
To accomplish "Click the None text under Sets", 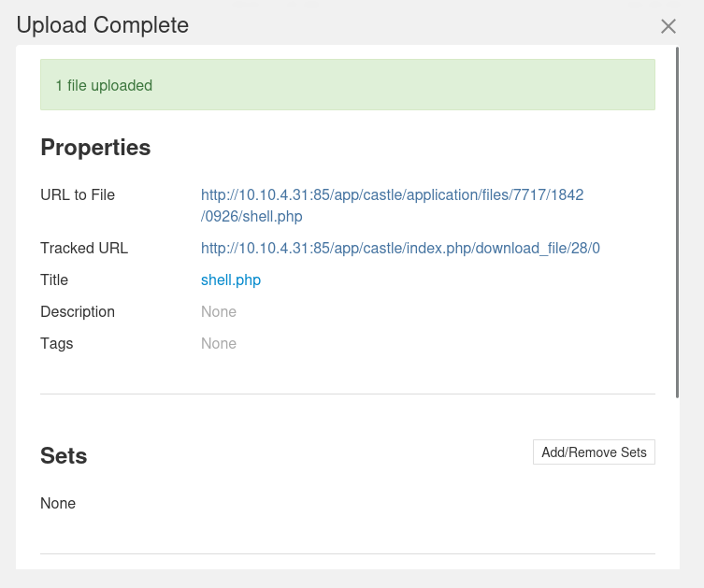I will [x=58, y=504].
